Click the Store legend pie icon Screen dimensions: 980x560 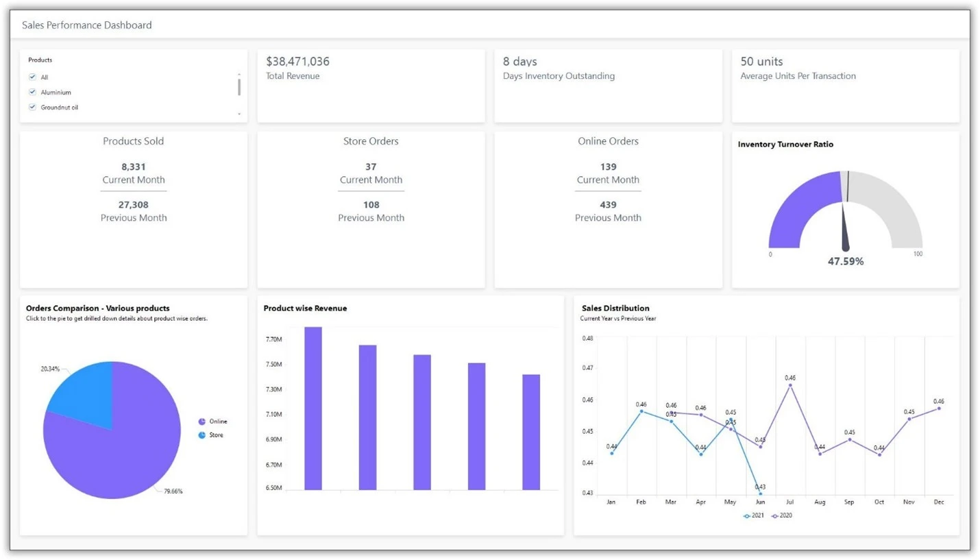pyautogui.click(x=202, y=435)
